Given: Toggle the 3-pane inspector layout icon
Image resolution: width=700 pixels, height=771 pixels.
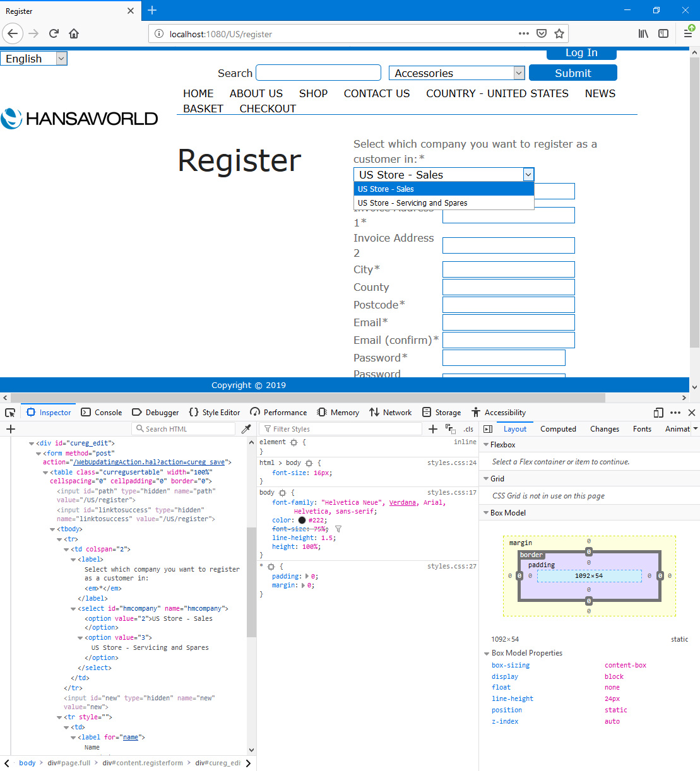Looking at the screenshot, I should pyautogui.click(x=487, y=429).
